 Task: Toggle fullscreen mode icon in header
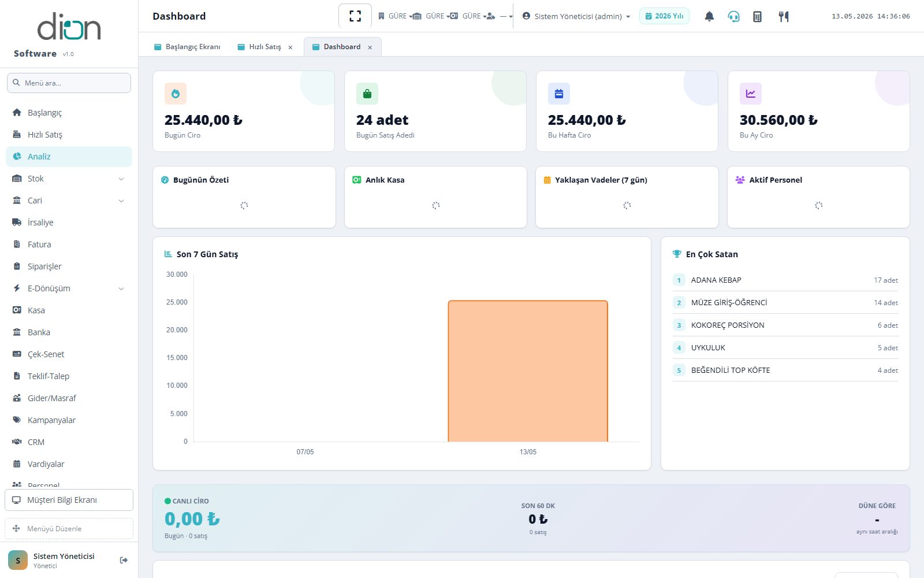(355, 16)
